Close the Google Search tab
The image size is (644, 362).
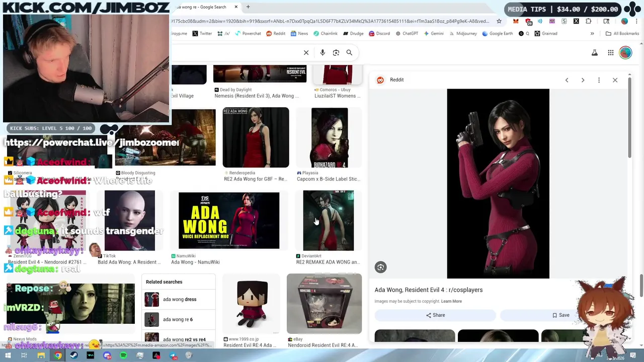(235, 7)
